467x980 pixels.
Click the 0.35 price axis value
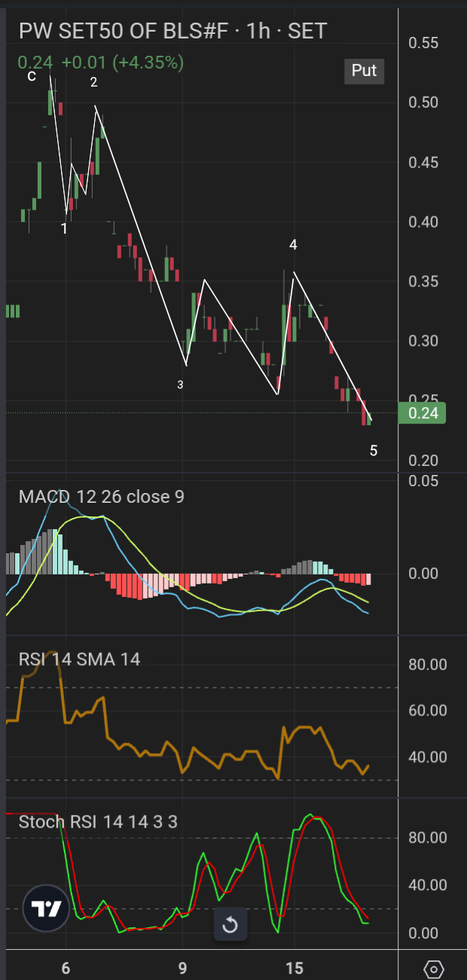tap(423, 281)
